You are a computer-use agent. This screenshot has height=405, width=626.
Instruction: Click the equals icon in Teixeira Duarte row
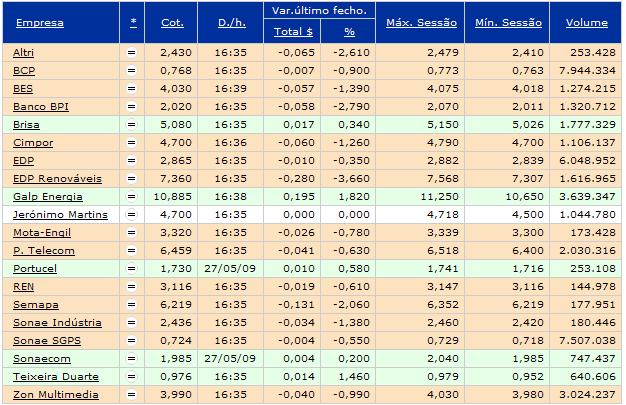[x=131, y=376]
